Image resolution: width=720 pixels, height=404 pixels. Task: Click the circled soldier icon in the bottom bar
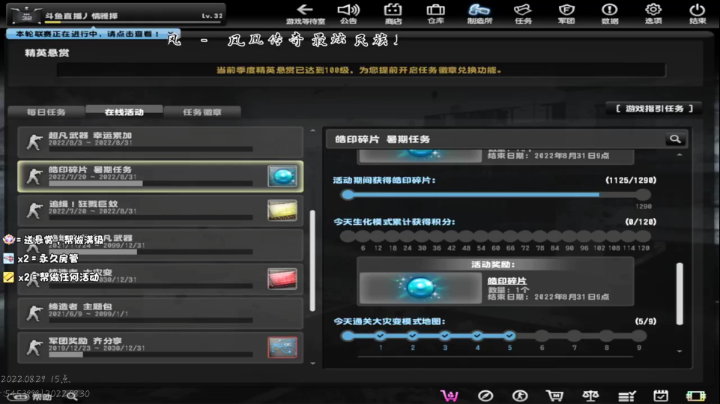520,395
